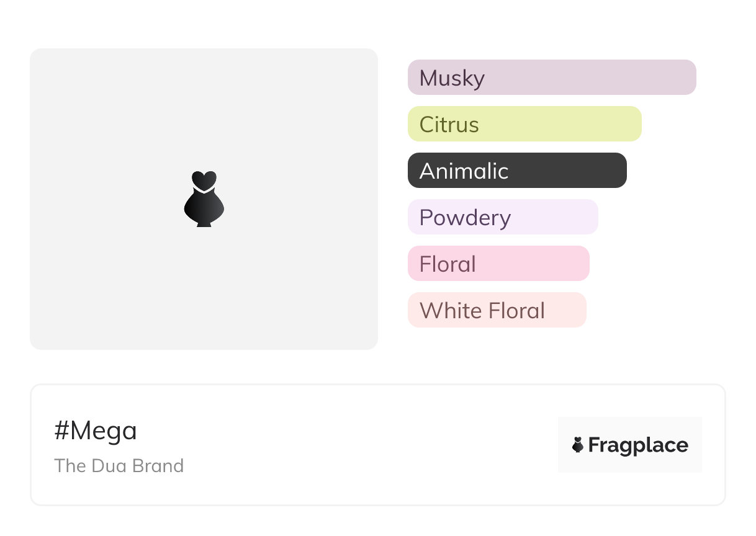This screenshot has height=536, width=756.
Task: Select the Musky accord bar
Action: [552, 78]
